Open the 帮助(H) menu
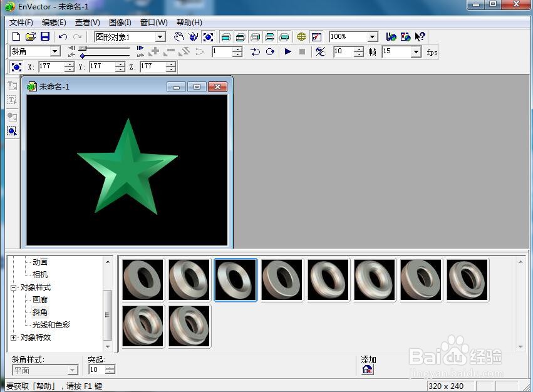The image size is (533, 392). pos(189,23)
